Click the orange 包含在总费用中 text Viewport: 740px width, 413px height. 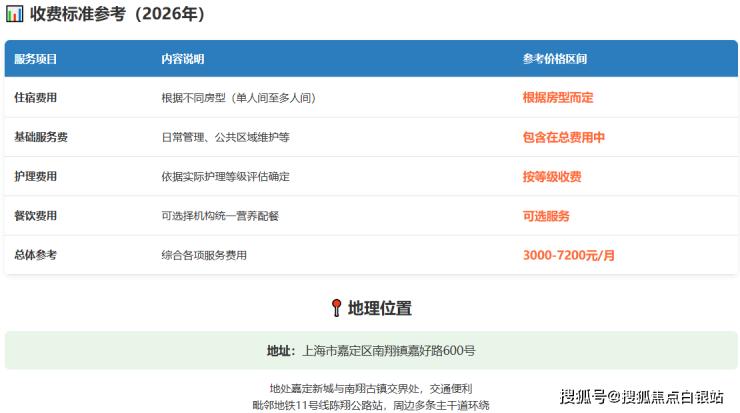tap(563, 137)
